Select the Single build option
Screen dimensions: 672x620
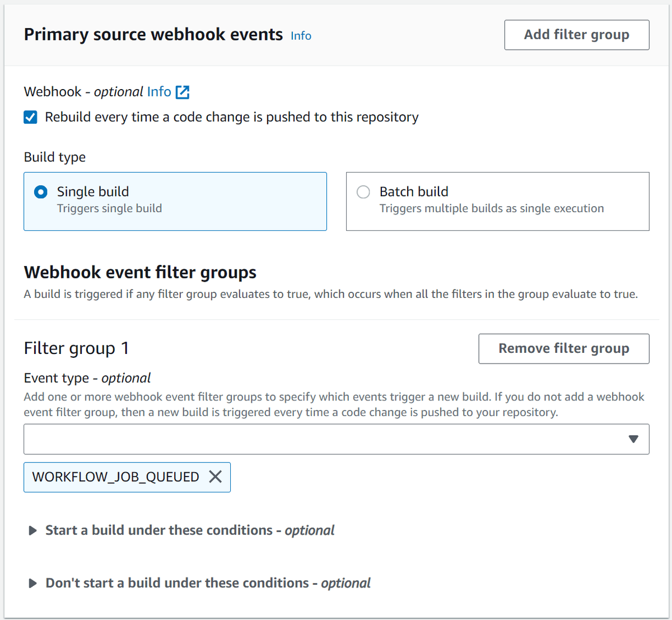click(x=175, y=201)
